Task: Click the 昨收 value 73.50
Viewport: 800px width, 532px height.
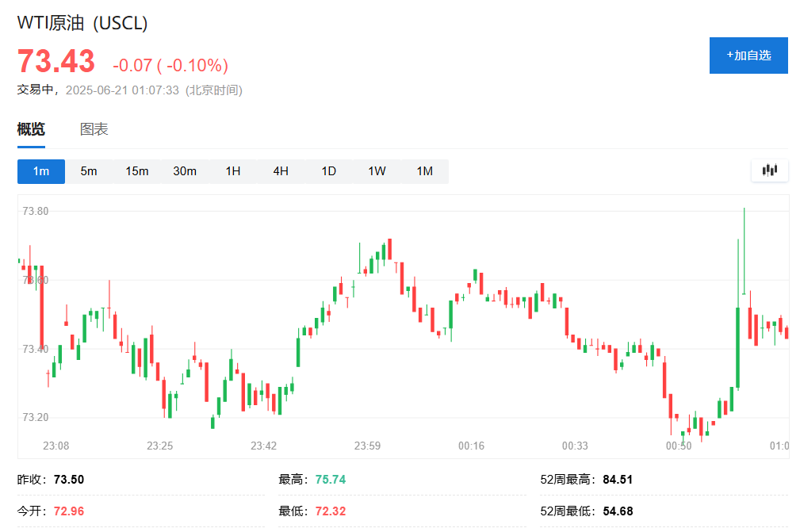Action: point(69,480)
